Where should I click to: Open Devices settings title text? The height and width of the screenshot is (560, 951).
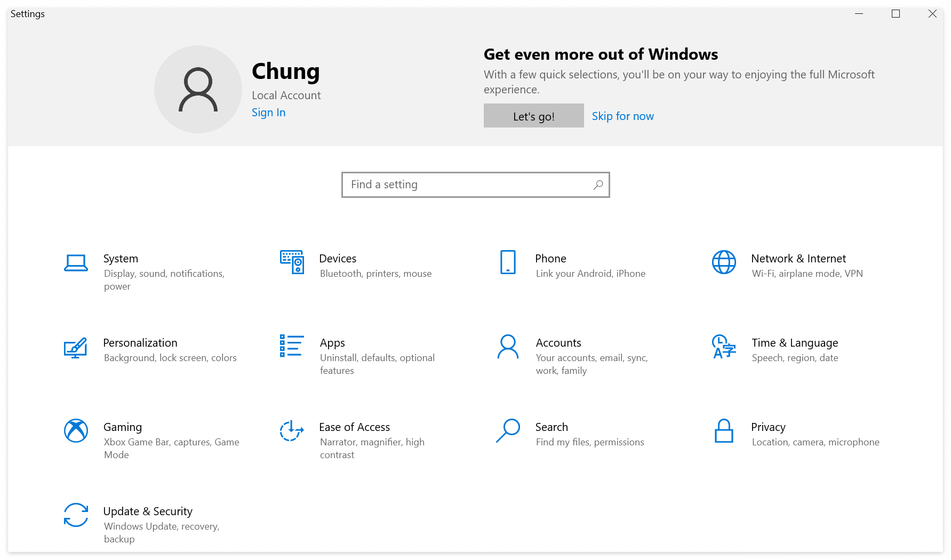point(338,259)
